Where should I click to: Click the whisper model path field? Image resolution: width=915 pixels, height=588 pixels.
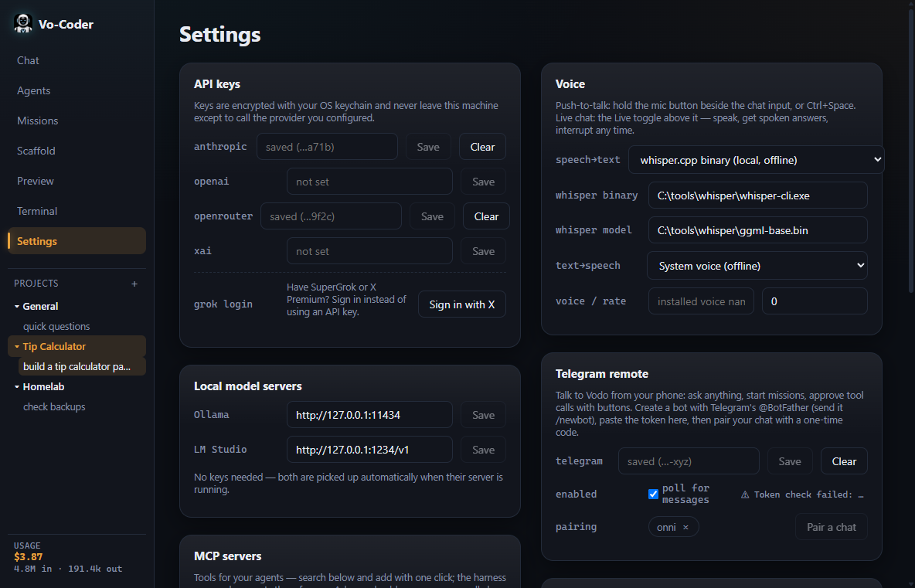757,230
